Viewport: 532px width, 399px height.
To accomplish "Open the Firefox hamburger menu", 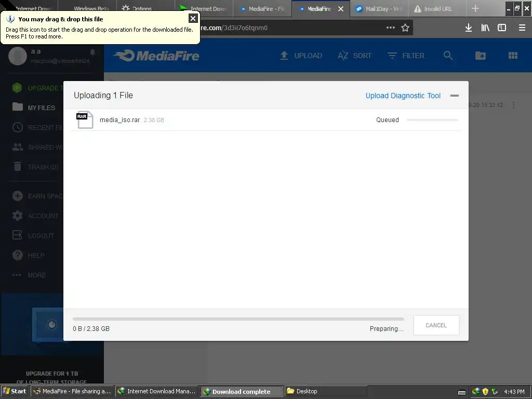I will click(522, 28).
